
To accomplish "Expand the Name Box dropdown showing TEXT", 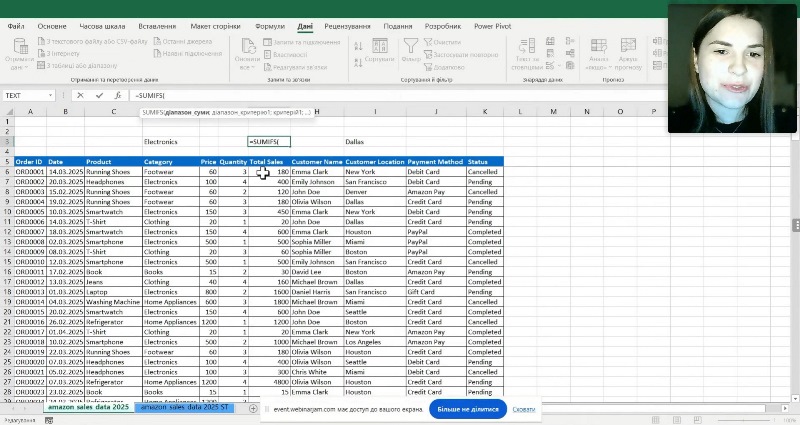I will [52, 96].
